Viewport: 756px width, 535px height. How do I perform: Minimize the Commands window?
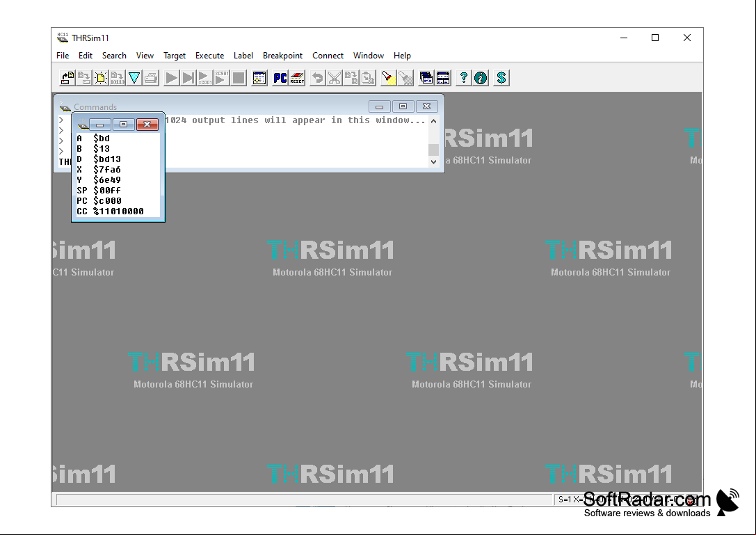380,106
